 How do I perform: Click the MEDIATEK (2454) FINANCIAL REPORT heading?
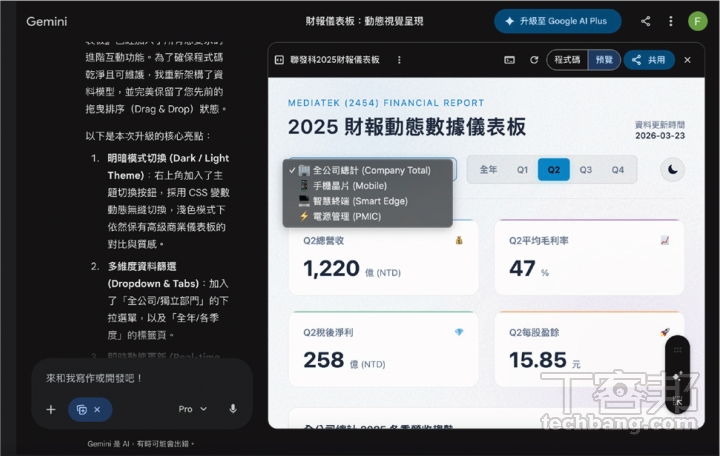(386, 103)
